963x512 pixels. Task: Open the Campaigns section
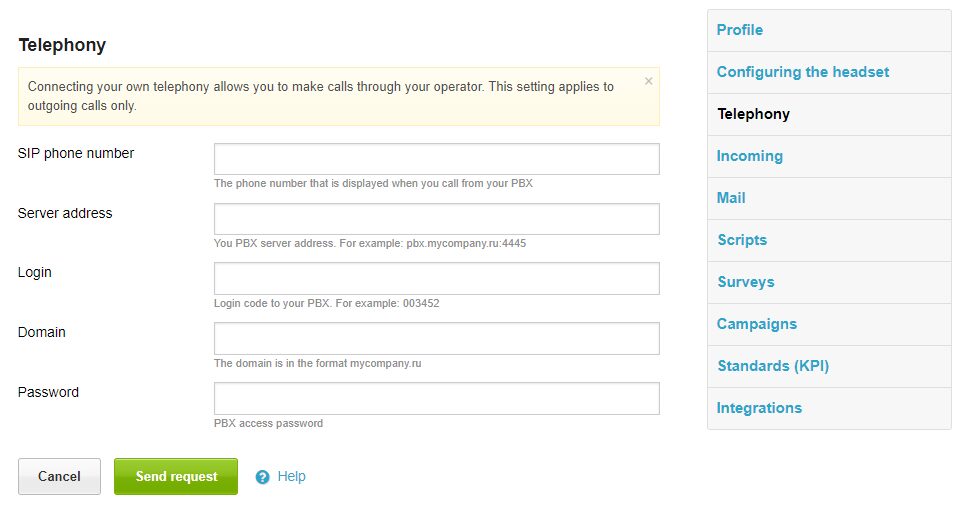(756, 324)
